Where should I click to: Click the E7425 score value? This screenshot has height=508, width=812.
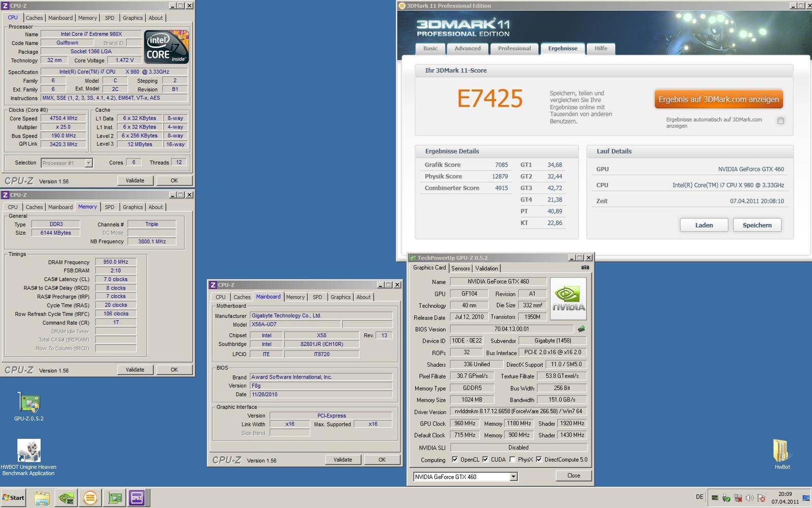click(x=490, y=99)
